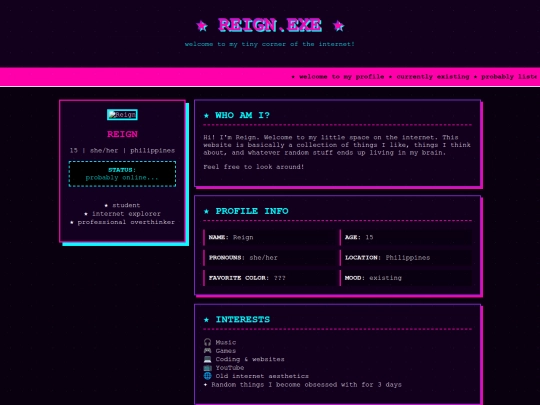
Task: Click the headphones icon next to Music
Action: tap(207, 342)
